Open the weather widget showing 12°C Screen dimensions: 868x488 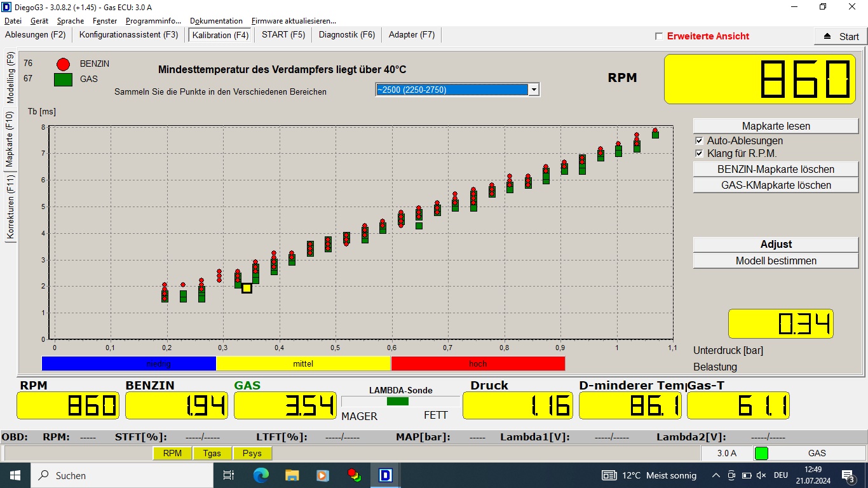click(x=649, y=475)
